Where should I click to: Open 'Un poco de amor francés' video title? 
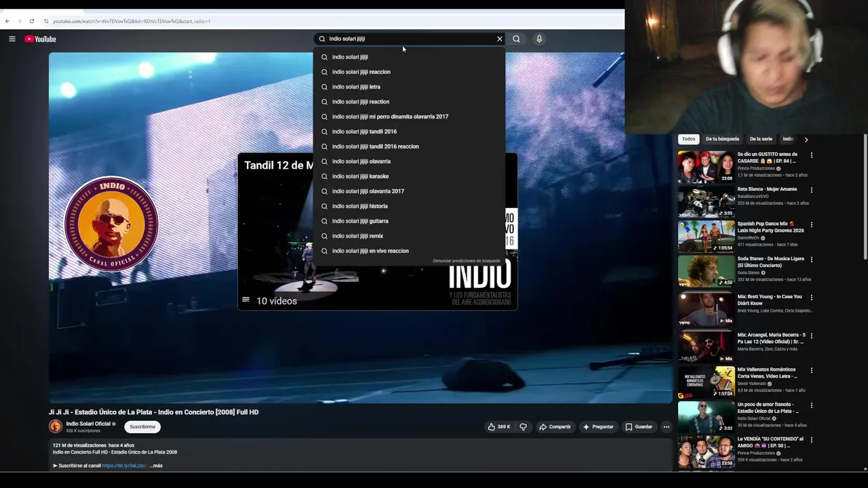point(768,407)
